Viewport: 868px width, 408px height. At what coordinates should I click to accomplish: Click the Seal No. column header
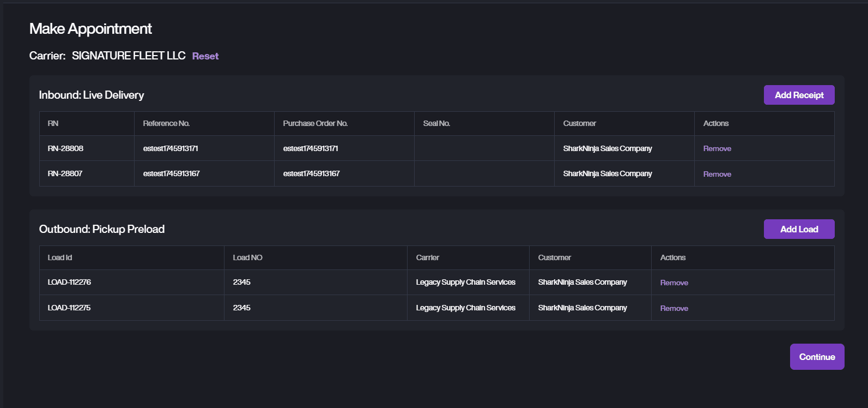tap(436, 123)
